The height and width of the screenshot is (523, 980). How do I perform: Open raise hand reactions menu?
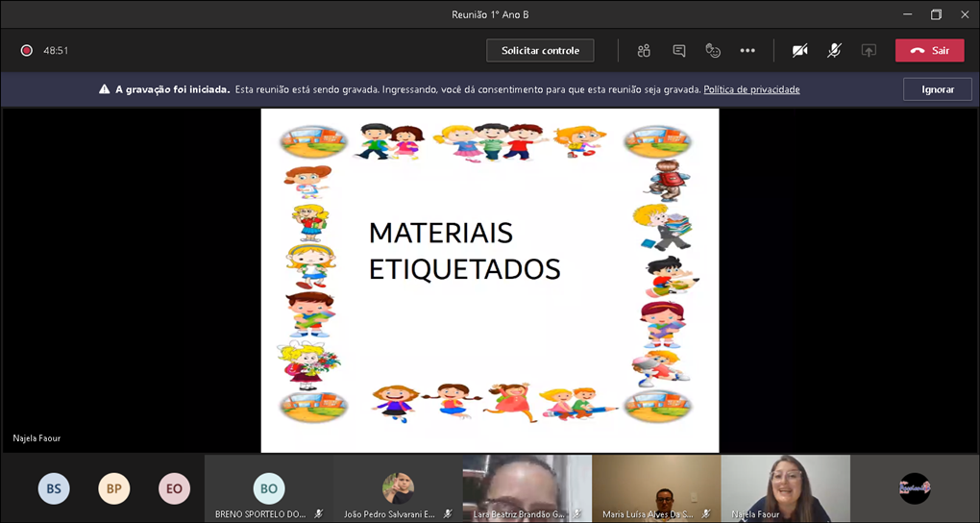pos(713,51)
